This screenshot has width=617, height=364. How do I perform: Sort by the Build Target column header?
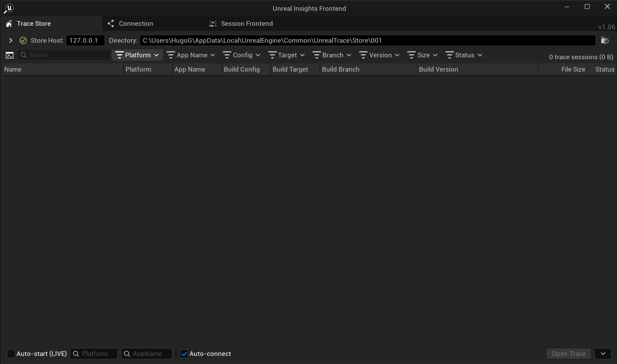click(x=295, y=69)
